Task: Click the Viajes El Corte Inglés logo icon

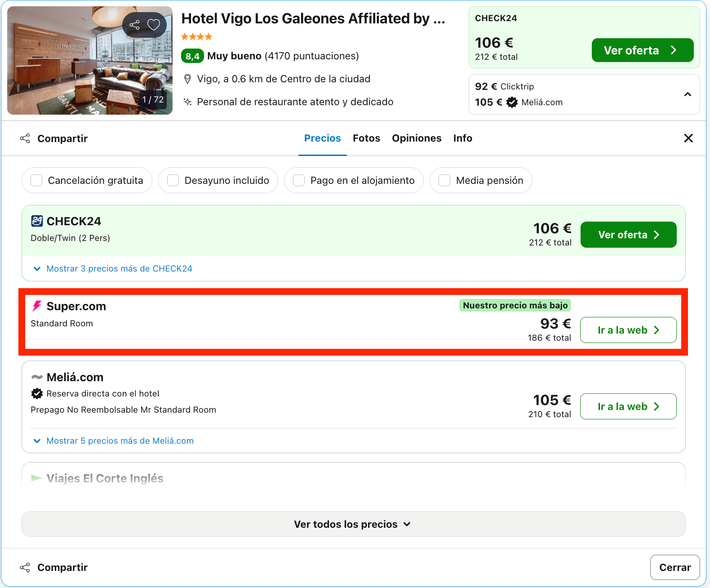Action: coord(37,478)
